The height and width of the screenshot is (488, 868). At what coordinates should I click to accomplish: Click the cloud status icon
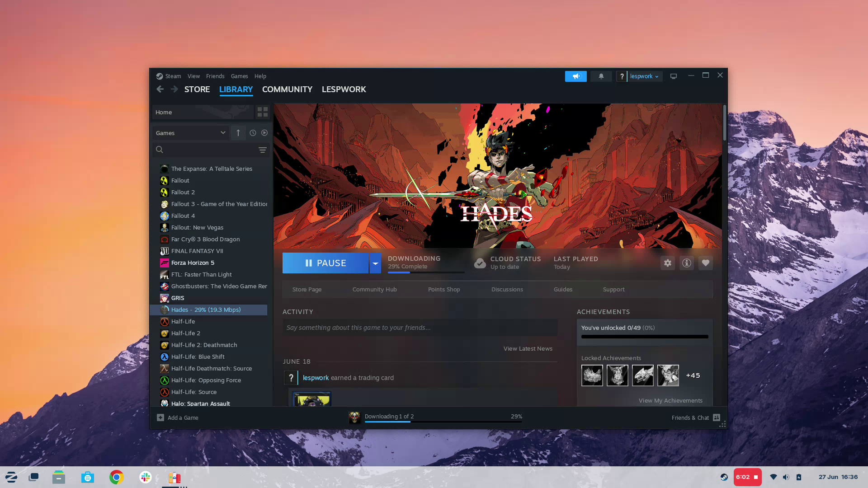pos(480,263)
